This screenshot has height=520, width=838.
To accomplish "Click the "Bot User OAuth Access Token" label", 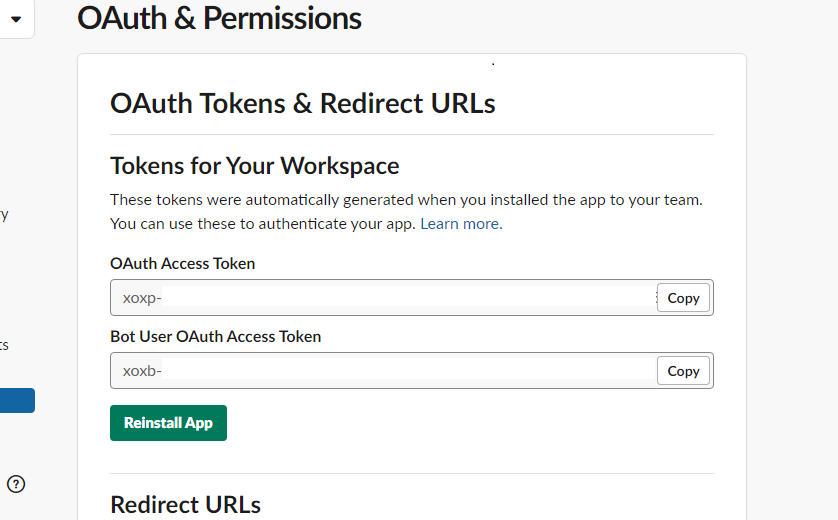I will pos(215,337).
